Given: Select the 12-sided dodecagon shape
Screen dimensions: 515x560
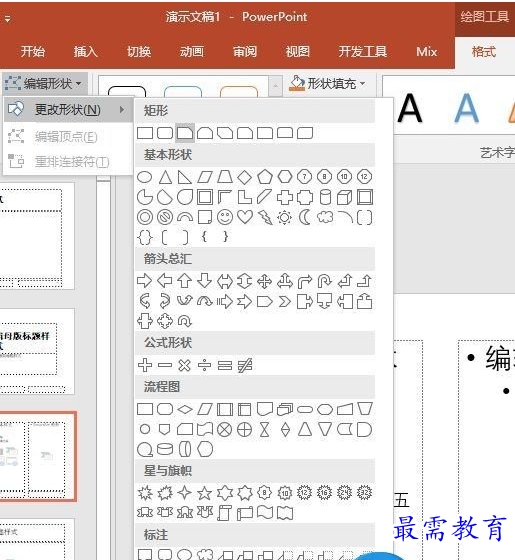Looking at the screenshot, I should tap(364, 176).
